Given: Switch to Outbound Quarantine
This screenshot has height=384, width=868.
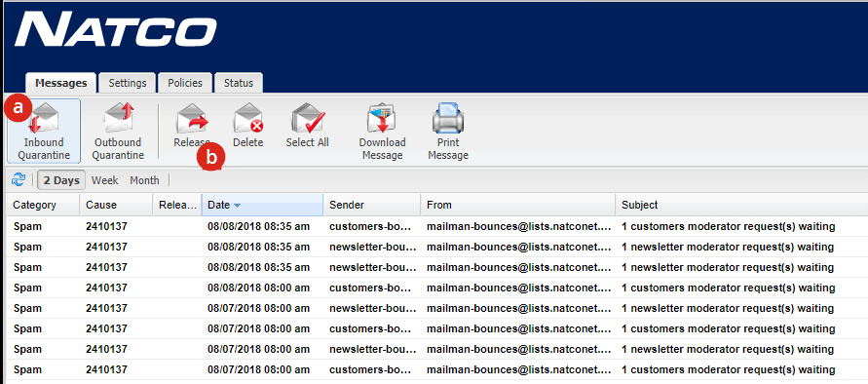Looking at the screenshot, I should 118,132.
